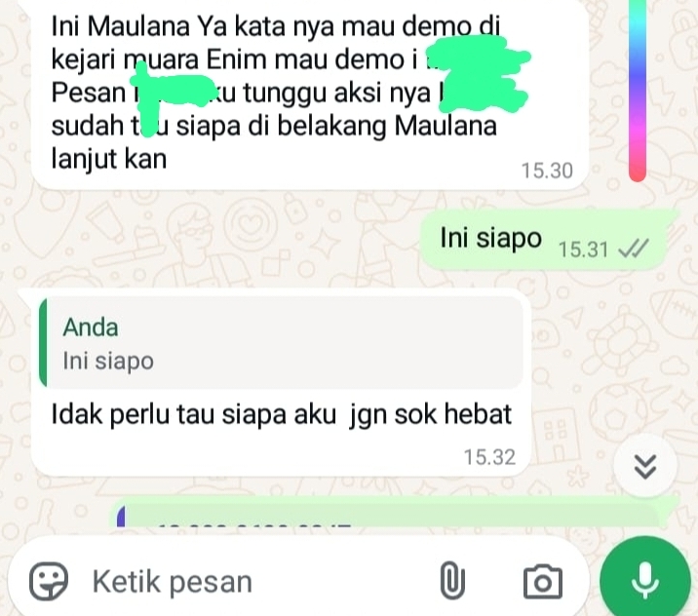698x616 pixels.
Task: Open the emoji sticker picker
Action: point(49,581)
